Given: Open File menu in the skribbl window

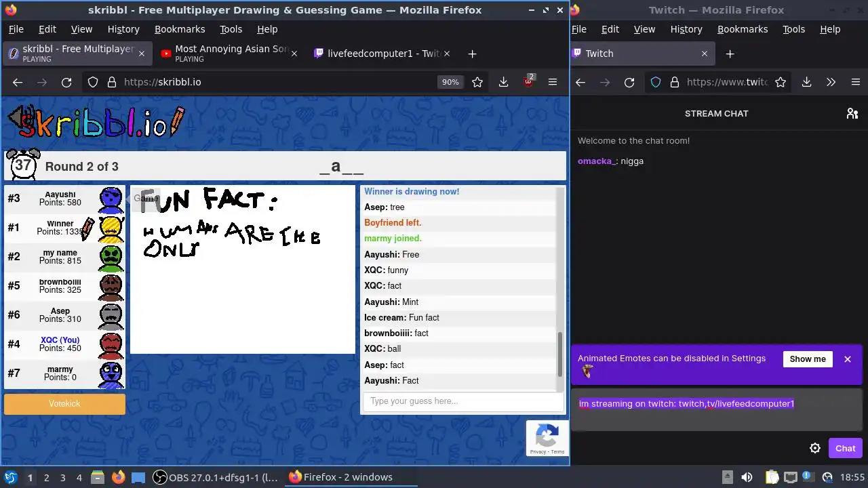Looking at the screenshot, I should 16,29.
